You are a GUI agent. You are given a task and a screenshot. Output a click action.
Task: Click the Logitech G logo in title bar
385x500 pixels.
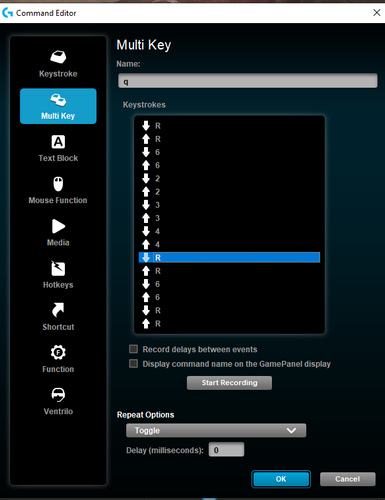pos(7,13)
